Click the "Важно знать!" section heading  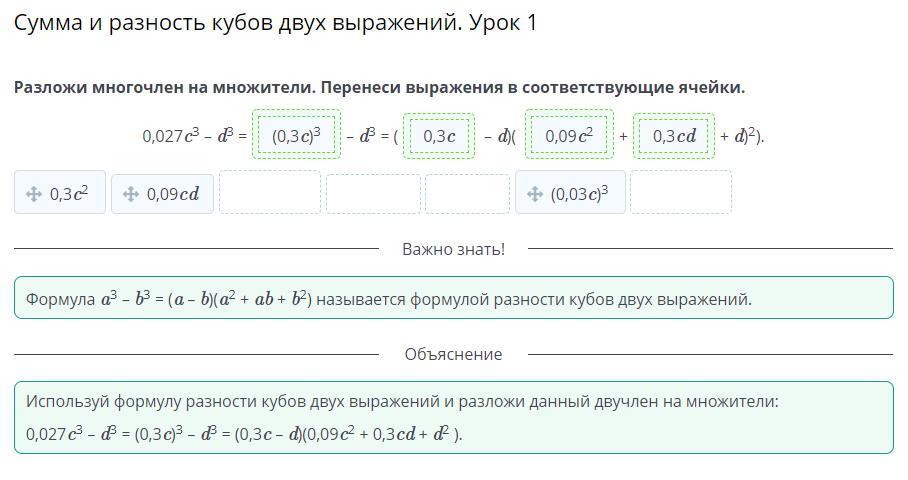453,249
